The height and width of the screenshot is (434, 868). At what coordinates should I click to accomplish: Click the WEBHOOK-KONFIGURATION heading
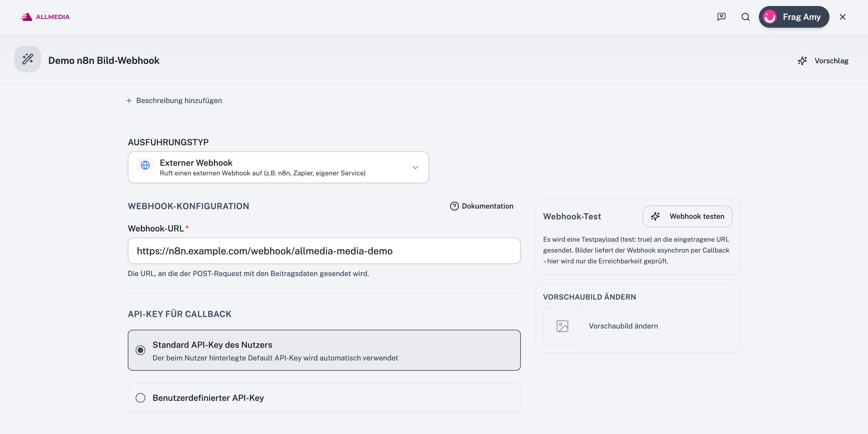pos(188,206)
